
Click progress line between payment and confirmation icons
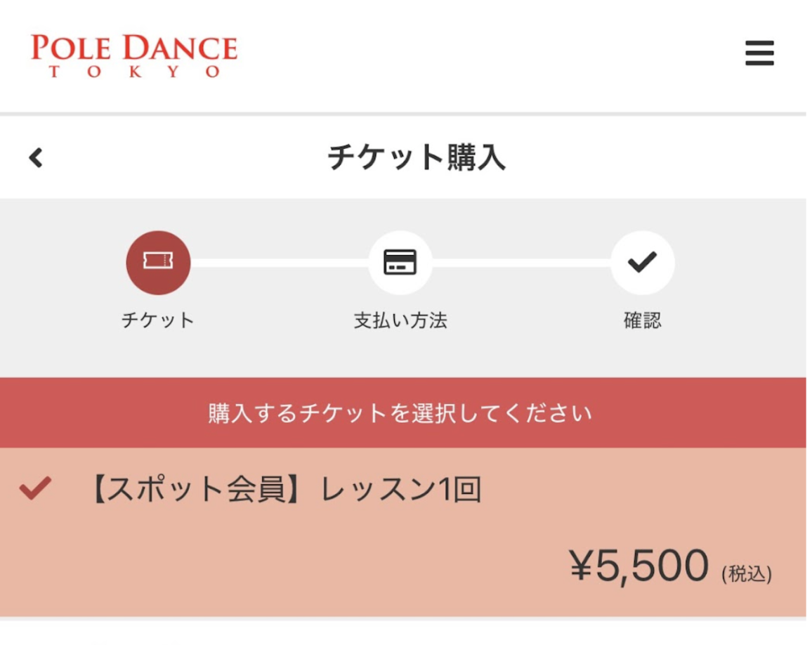click(521, 263)
